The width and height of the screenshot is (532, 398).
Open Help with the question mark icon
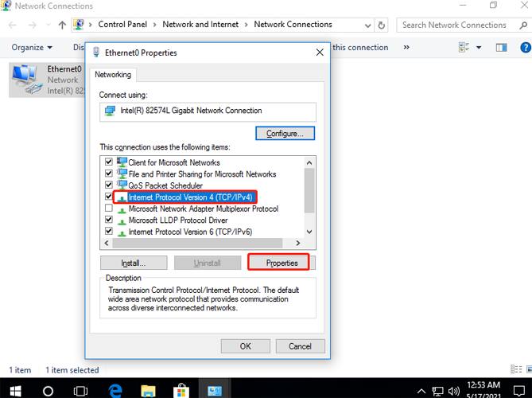point(526,47)
